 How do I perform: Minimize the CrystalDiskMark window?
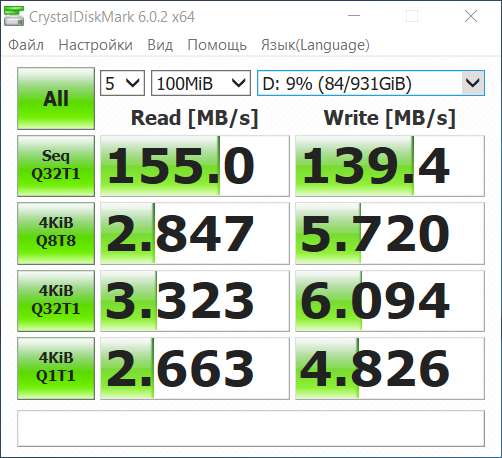point(354,16)
